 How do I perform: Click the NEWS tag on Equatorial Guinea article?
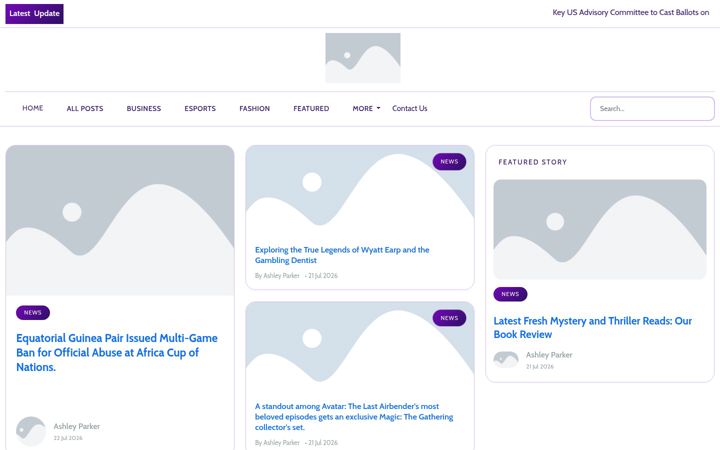[x=33, y=313]
